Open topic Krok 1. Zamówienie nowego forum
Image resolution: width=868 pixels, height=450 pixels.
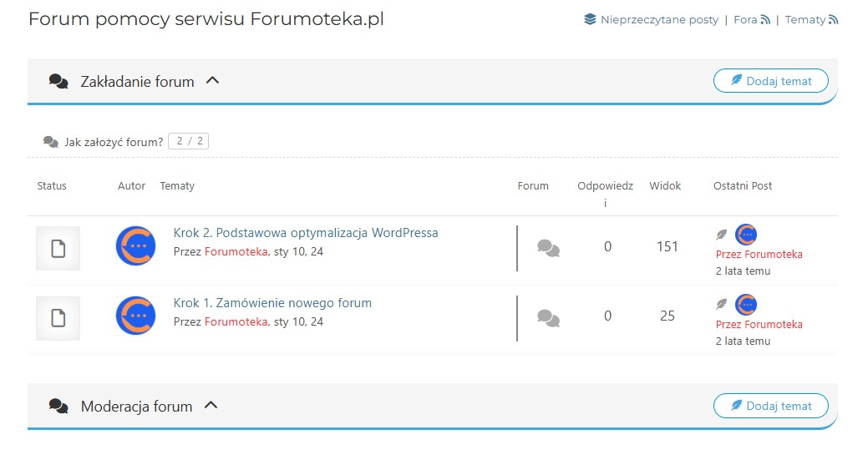point(272,303)
